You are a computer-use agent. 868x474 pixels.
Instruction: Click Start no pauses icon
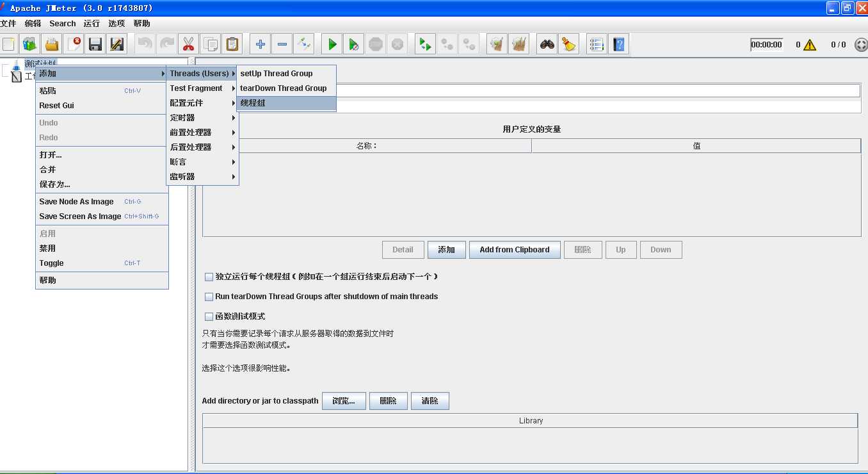point(353,44)
